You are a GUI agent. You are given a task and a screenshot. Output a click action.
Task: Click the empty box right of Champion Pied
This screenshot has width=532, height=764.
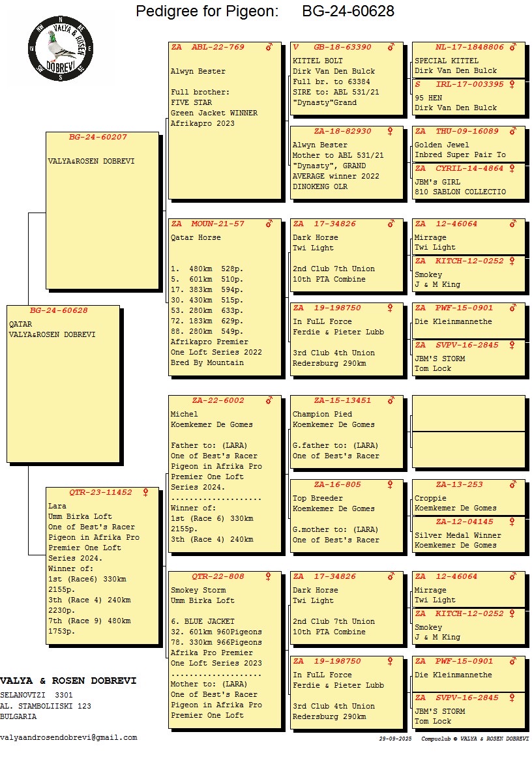(x=468, y=413)
